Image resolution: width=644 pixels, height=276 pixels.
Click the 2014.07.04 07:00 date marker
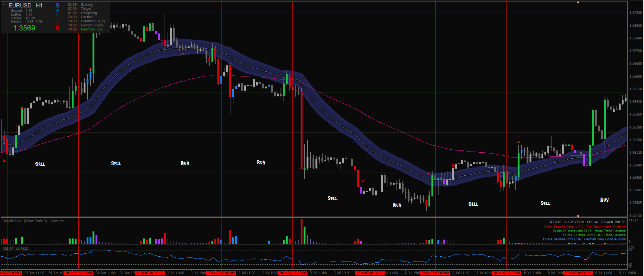coord(369,273)
